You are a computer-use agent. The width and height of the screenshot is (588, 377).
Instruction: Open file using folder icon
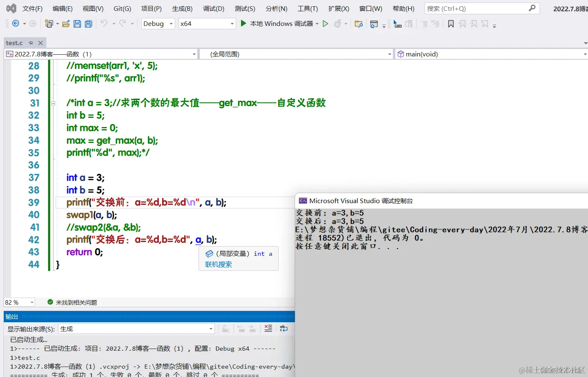[x=66, y=24]
